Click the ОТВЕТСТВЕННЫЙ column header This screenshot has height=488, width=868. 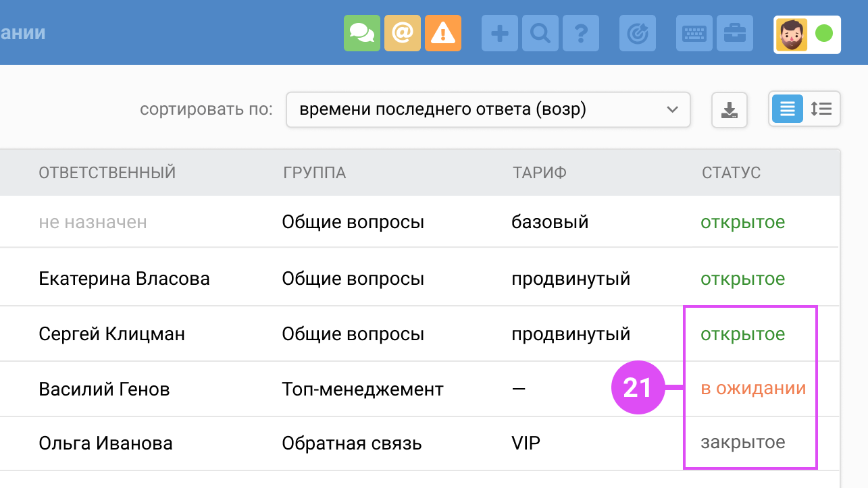click(x=107, y=173)
